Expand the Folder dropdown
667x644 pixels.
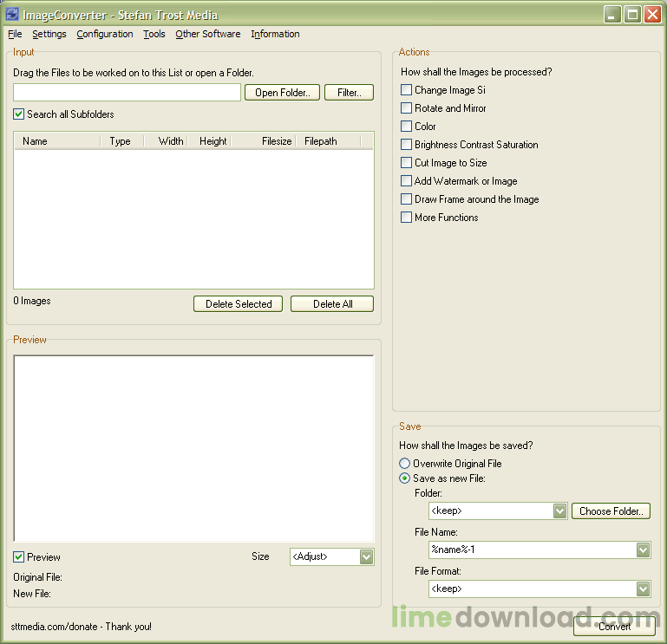pos(559,511)
